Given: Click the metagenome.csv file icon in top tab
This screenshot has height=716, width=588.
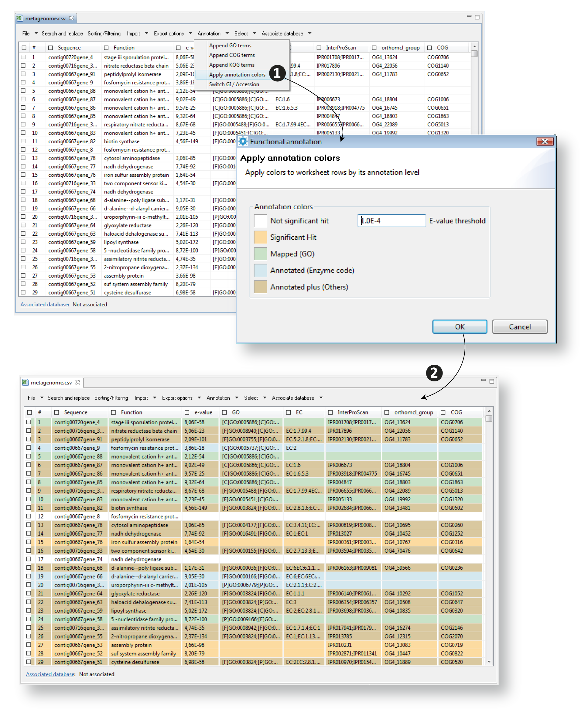Looking at the screenshot, I should [x=20, y=18].
